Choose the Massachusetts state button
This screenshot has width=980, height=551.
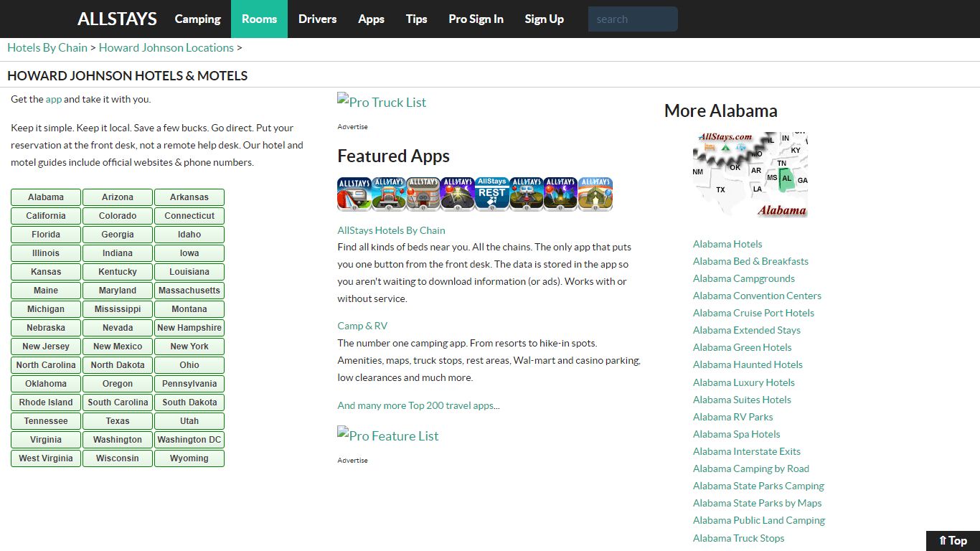pos(189,291)
